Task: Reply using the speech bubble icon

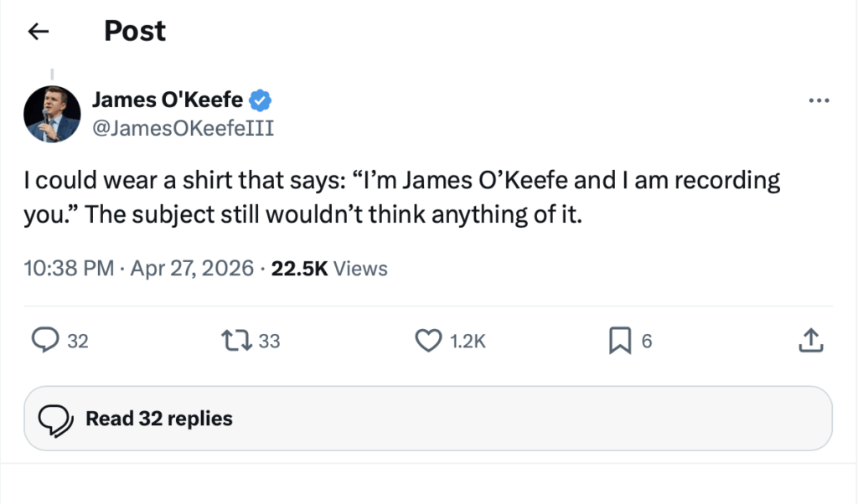Action: pos(44,340)
